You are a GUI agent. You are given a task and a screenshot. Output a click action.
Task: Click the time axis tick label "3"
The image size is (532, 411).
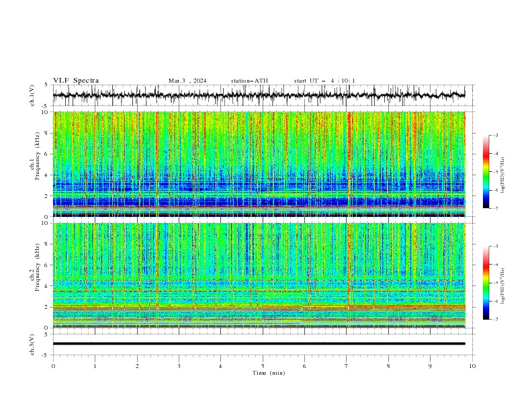point(179,366)
